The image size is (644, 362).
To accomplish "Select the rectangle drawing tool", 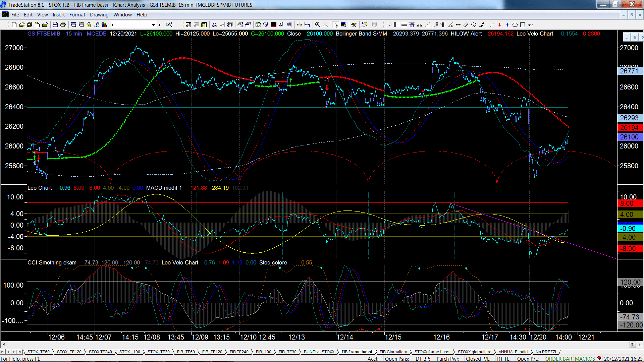I will pos(523,25).
